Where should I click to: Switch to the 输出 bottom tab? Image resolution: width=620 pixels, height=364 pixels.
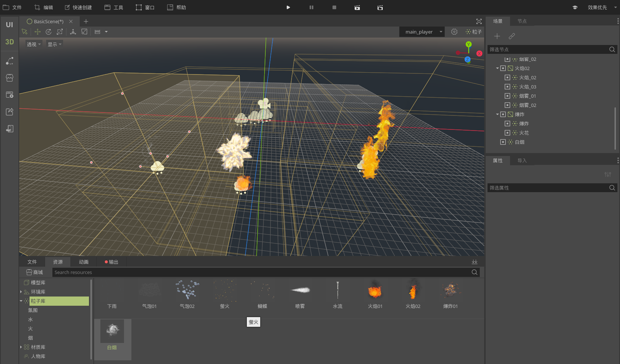[111, 262]
